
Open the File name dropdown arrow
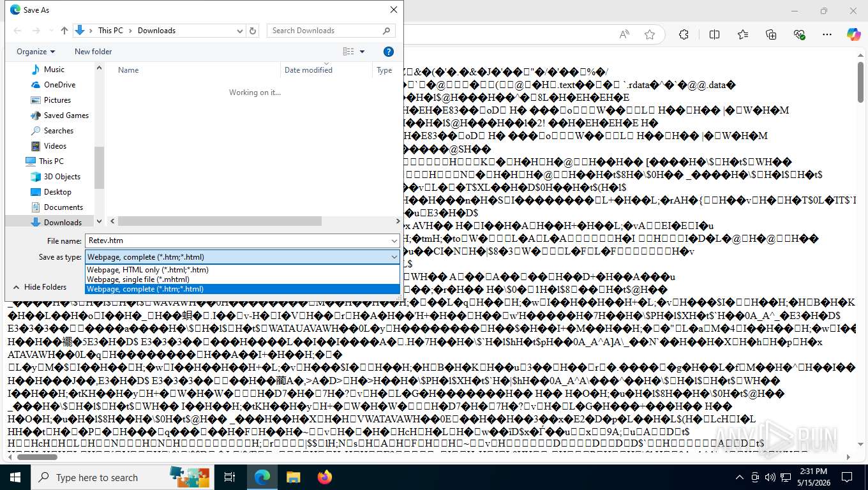[x=394, y=241]
